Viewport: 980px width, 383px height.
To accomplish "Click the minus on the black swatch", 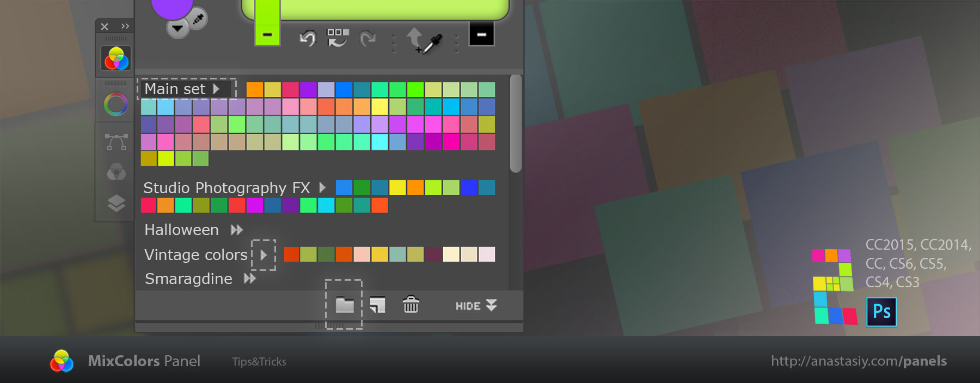I will tap(481, 34).
